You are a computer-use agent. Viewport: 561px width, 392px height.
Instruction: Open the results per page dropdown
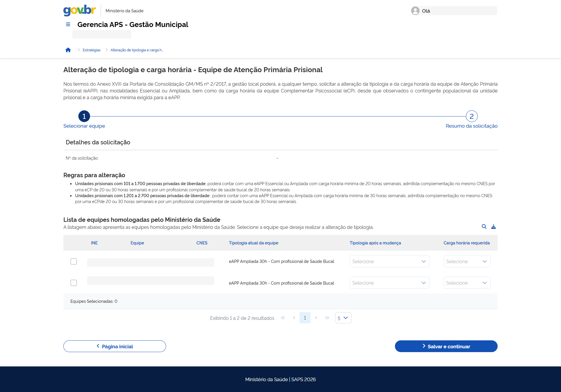pos(343,318)
